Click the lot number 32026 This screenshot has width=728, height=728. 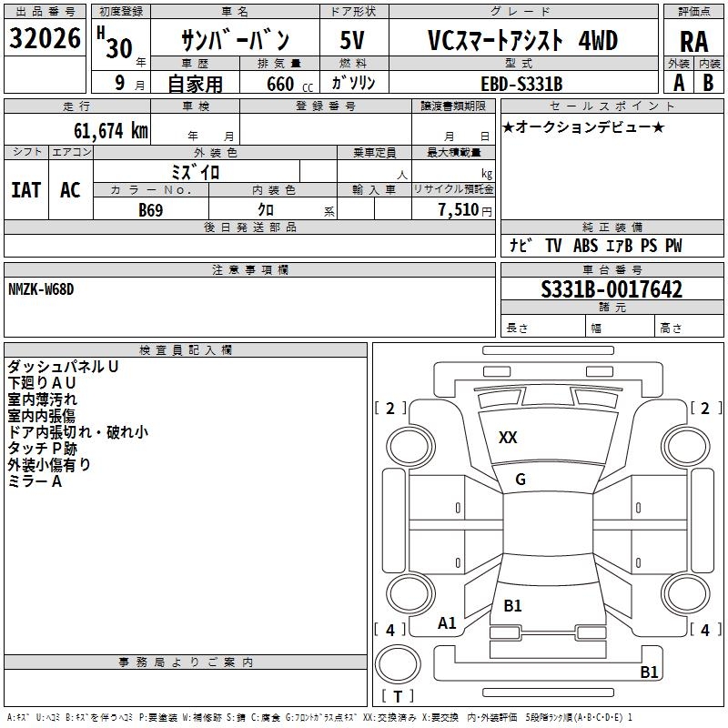click(x=44, y=39)
